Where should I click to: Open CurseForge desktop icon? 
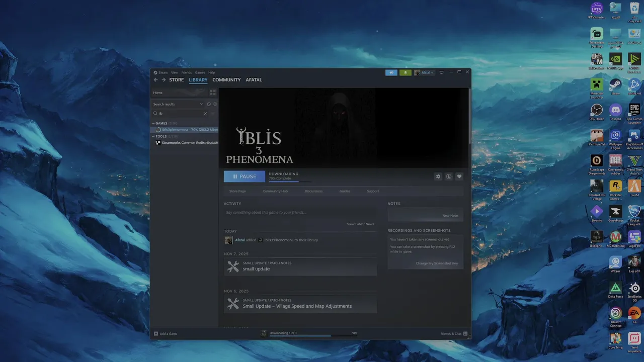point(615,213)
